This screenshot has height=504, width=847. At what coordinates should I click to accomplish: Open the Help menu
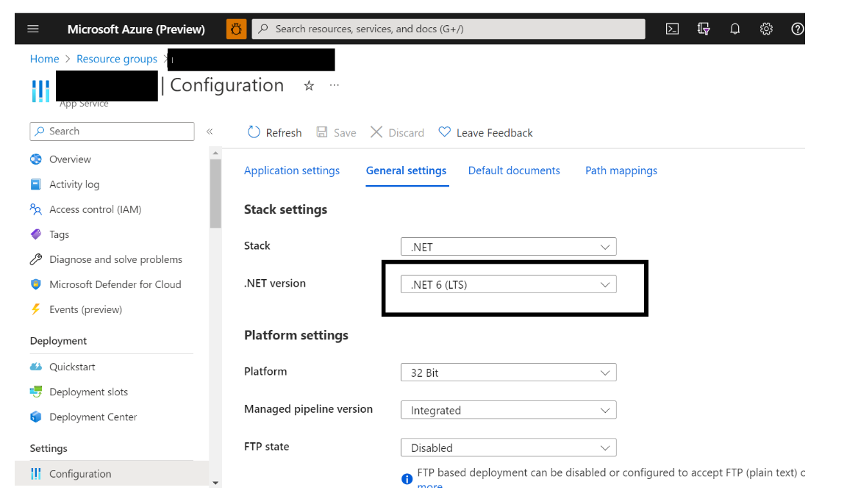[x=797, y=29]
